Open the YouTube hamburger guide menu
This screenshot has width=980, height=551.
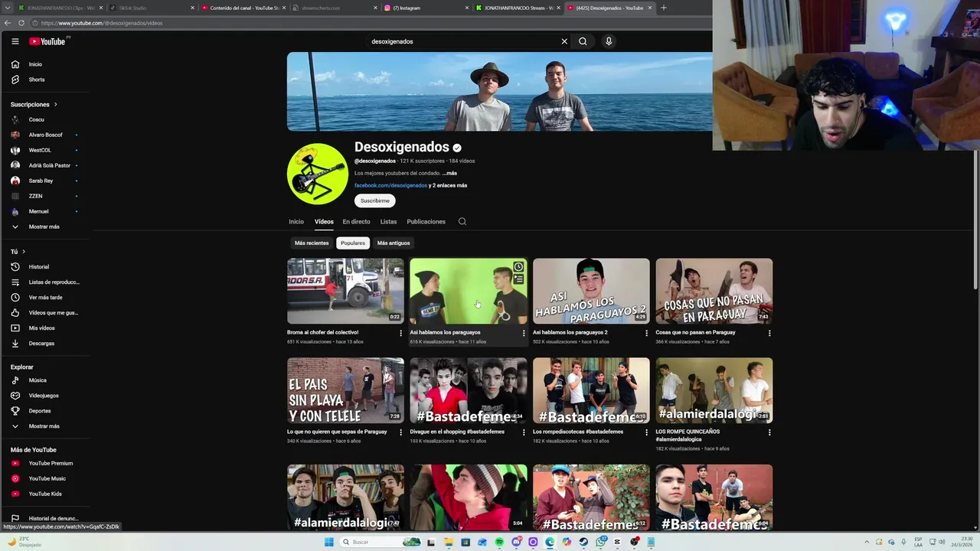(x=15, y=41)
